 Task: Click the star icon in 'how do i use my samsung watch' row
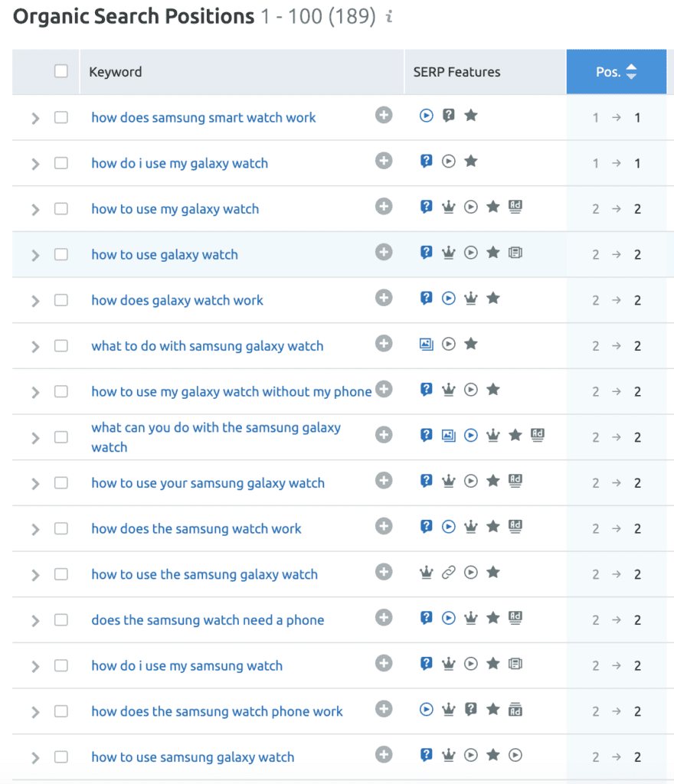pos(493,664)
